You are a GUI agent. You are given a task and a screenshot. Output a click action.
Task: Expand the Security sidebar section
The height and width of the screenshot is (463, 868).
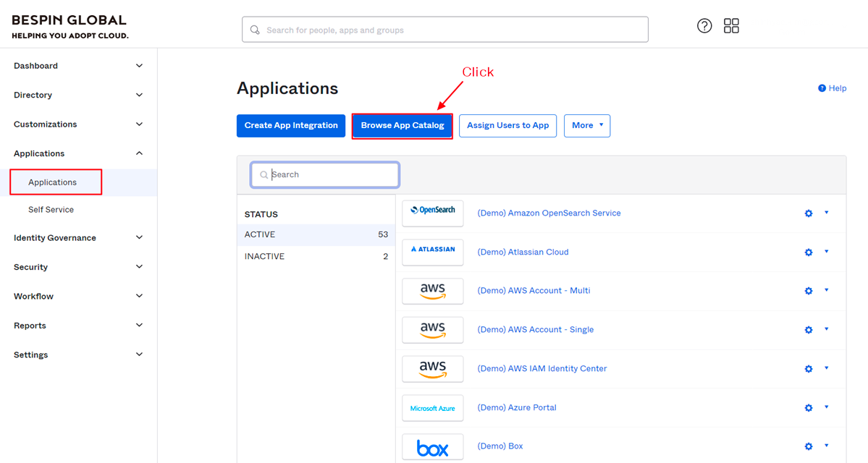pos(78,267)
